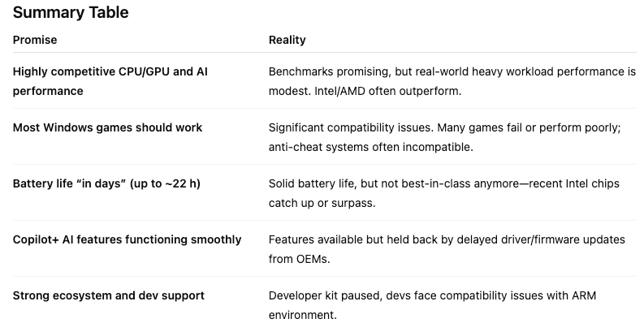Click anti-cheat systems often incompatible line
This screenshot has height=323, width=644.
tap(371, 147)
